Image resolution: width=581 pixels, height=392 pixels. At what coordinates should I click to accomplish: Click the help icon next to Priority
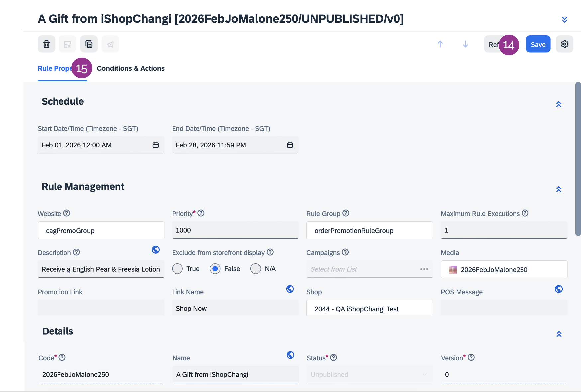click(x=201, y=213)
